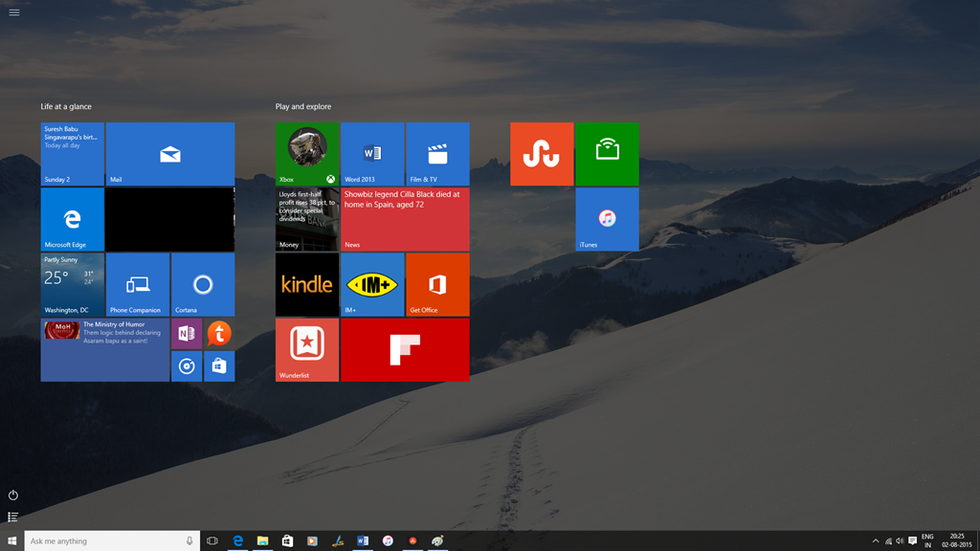
Task: Open Task View from the taskbar
Action: [x=212, y=541]
